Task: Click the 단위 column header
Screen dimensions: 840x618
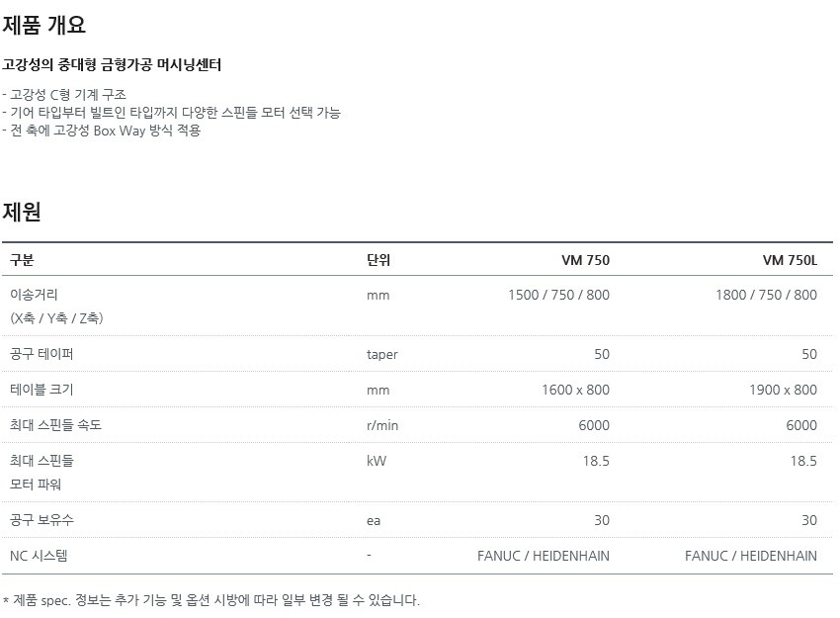Action: (378, 260)
